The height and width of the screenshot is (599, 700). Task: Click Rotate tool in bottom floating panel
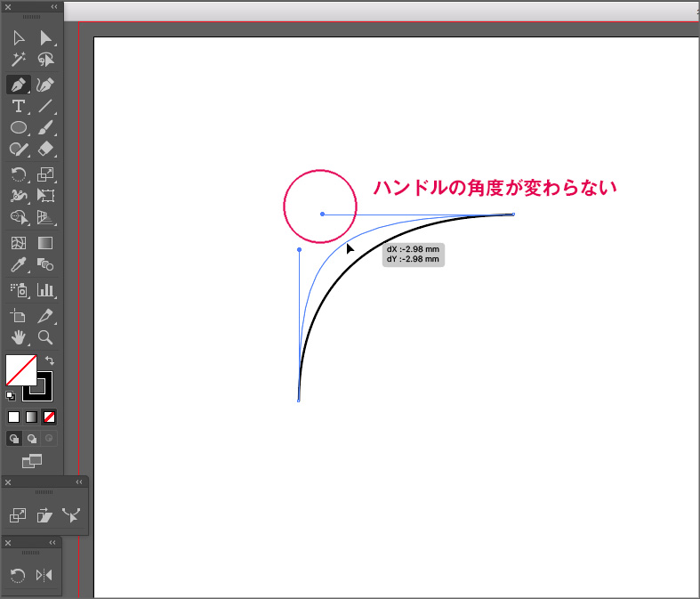[x=18, y=575]
